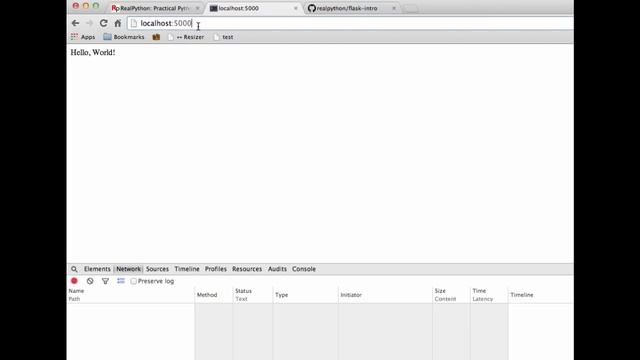Screen dimensions: 640x360
Task: Enable the Preserve log checkbox
Action: [x=133, y=281]
